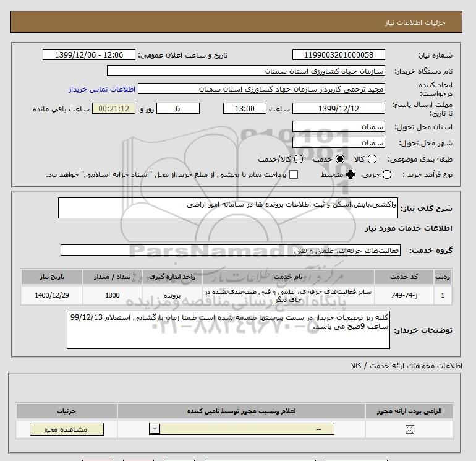Click the service name cell in row 1
476x461 pixels.
tap(288, 295)
